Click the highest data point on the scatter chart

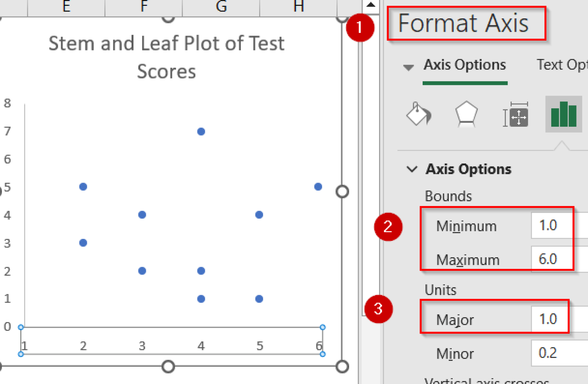[x=201, y=131]
